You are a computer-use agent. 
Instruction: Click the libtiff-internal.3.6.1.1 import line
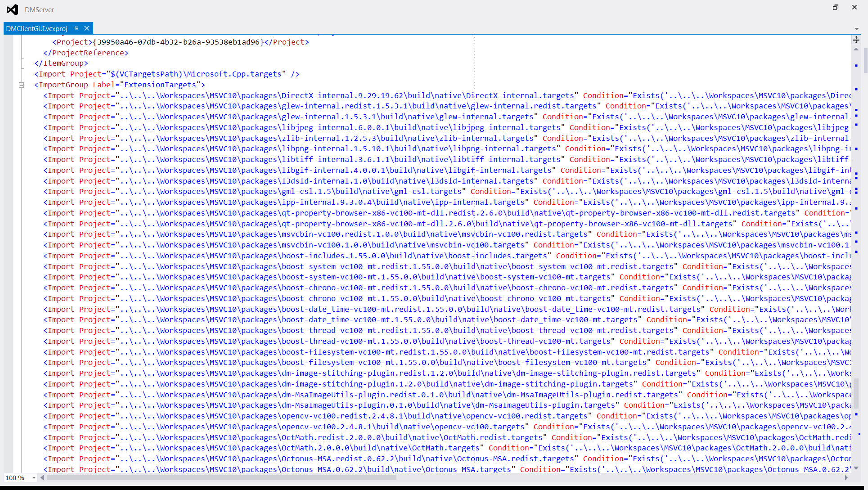[447, 159]
